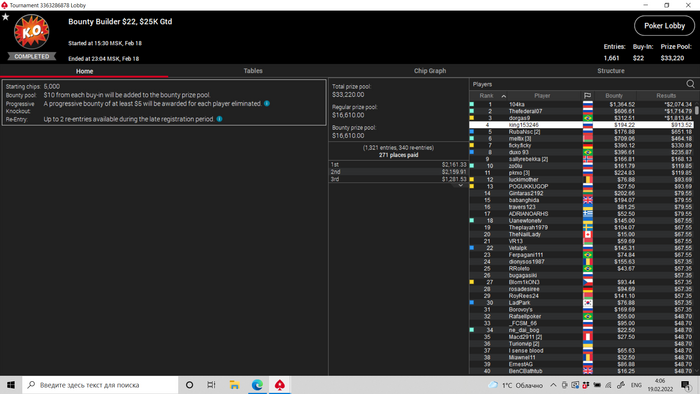Image resolution: width=700 pixels, height=394 pixels.
Task: Sort by Bounty column header
Action: 614,96
